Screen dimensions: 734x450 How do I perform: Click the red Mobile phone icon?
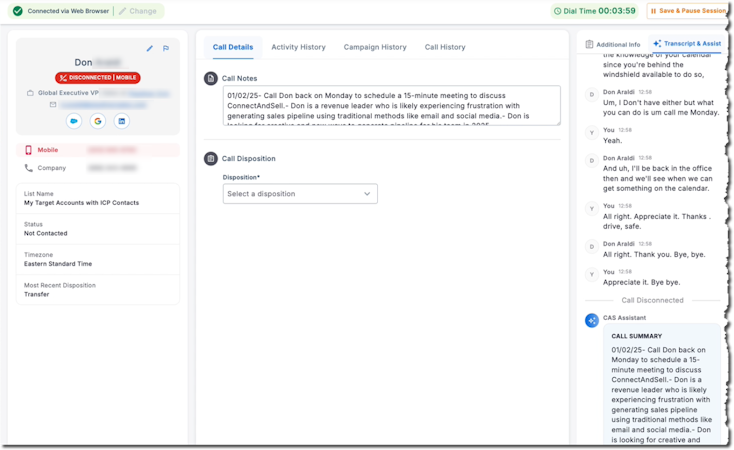point(29,150)
